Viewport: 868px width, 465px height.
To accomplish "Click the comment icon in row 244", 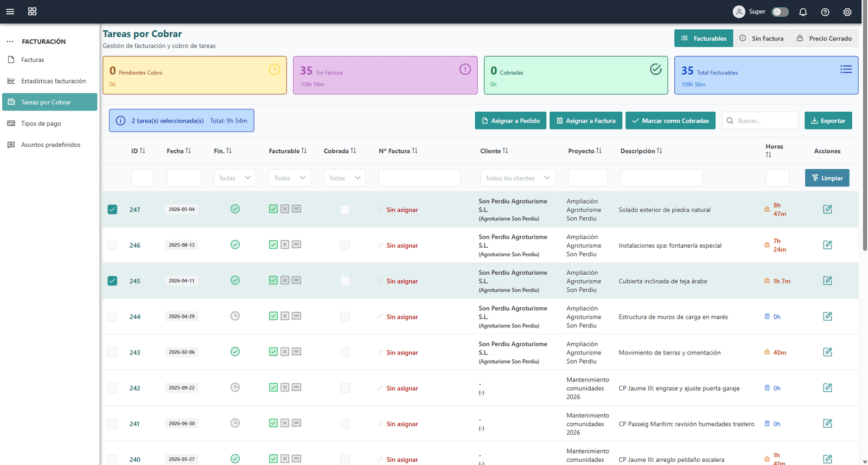I will coord(297,316).
